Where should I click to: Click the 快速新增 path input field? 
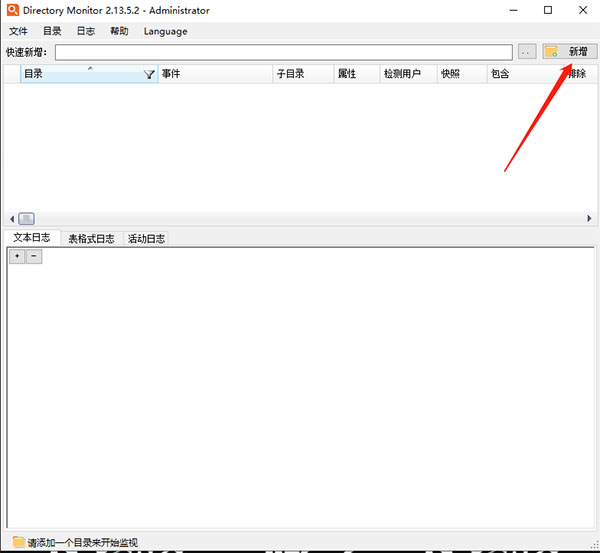tap(284, 52)
